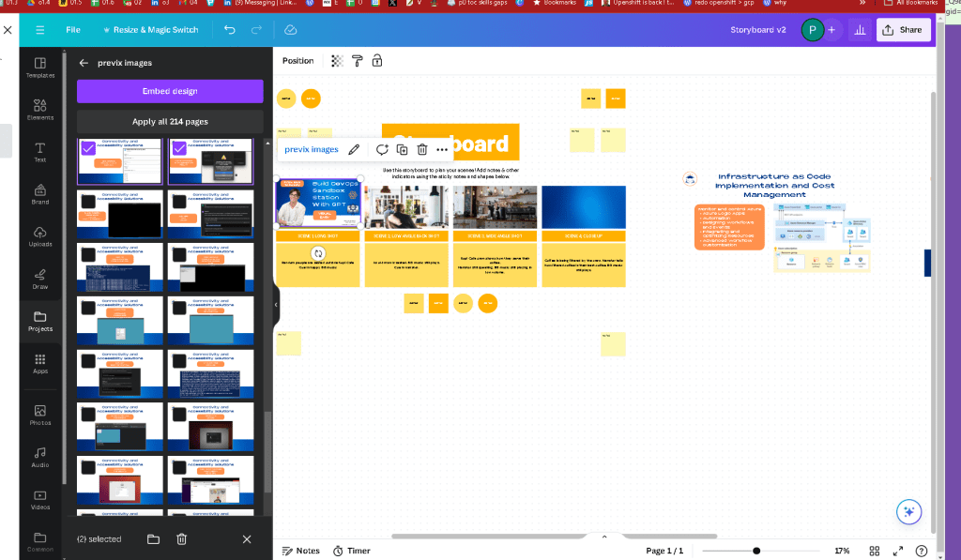Screen dimensions: 961x560
Task: Tick checkbox on teal desktop with white window thumbnail
Action: coord(88,308)
